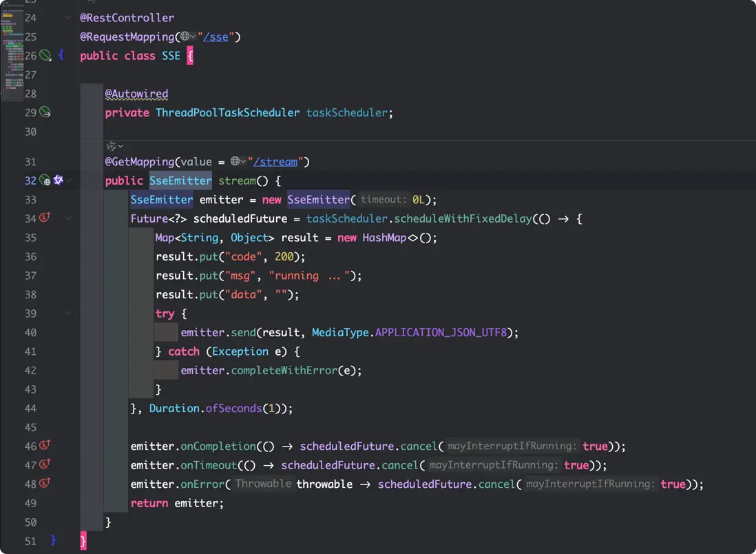Click the @RequestMapping annotation

127,37
